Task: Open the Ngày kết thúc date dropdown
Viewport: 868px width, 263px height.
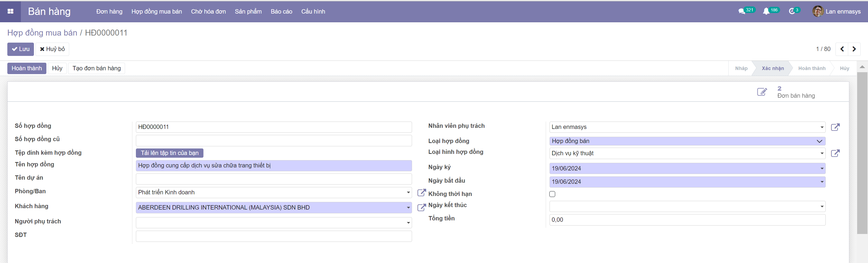Action: point(822,207)
